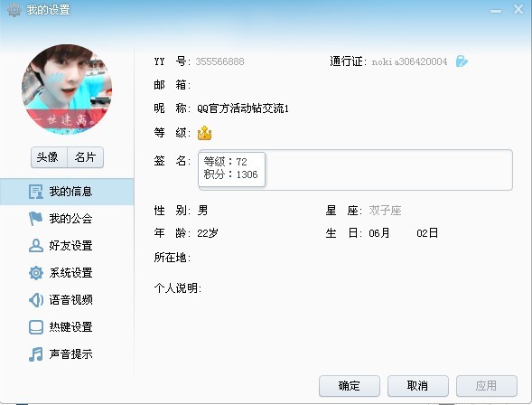The width and height of the screenshot is (532, 405).
Task: Confirm settings with the 确定 button
Action: point(350,386)
